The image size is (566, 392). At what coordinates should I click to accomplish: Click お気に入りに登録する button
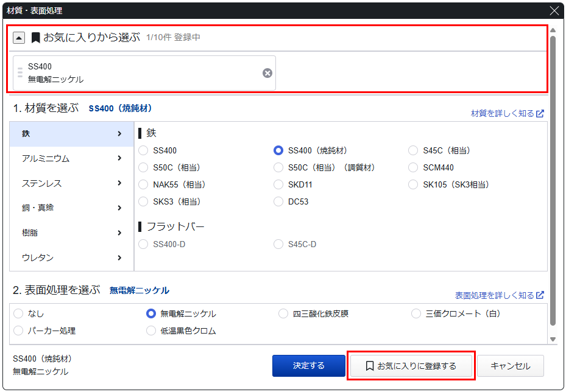point(411,366)
